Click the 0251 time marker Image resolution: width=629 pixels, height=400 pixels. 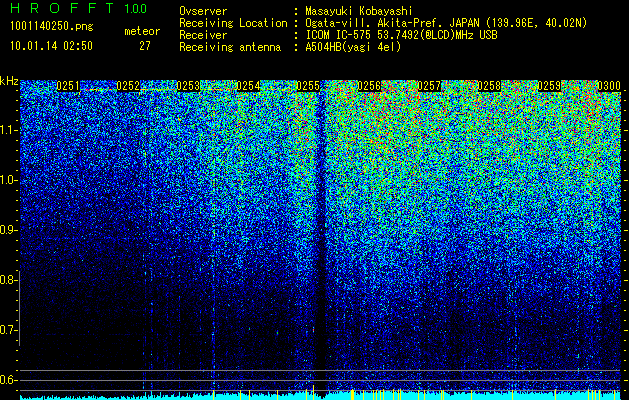[68, 86]
